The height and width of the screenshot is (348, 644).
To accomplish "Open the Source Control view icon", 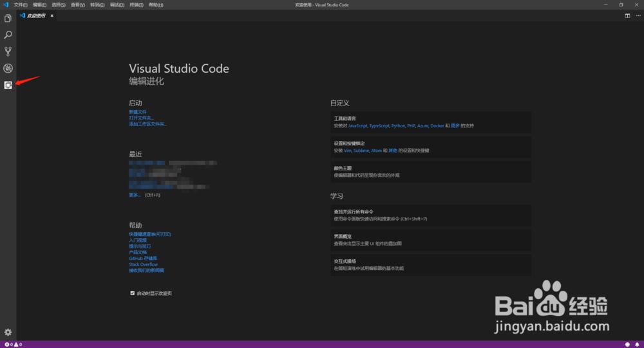I will (8, 51).
